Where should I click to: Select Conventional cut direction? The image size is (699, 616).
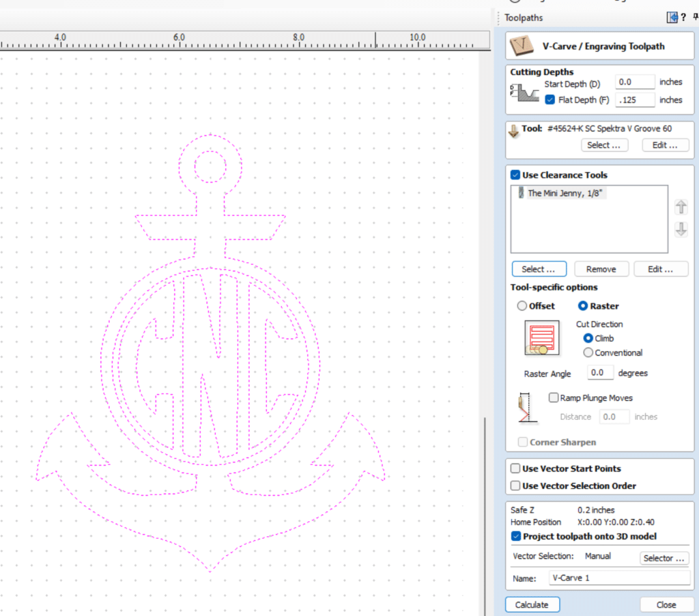click(x=588, y=352)
